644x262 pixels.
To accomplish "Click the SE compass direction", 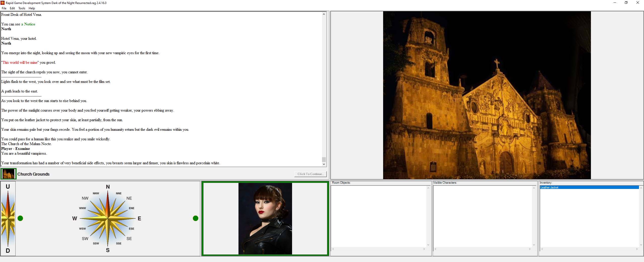I will 129,239.
